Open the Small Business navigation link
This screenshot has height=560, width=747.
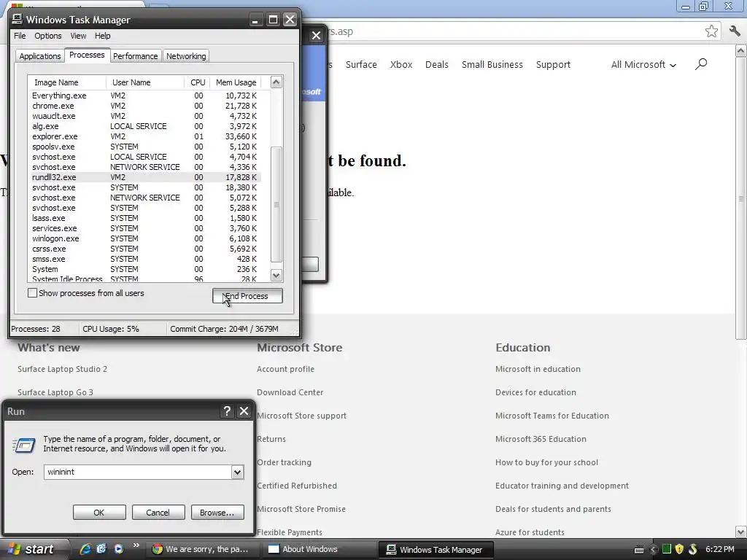[492, 65]
